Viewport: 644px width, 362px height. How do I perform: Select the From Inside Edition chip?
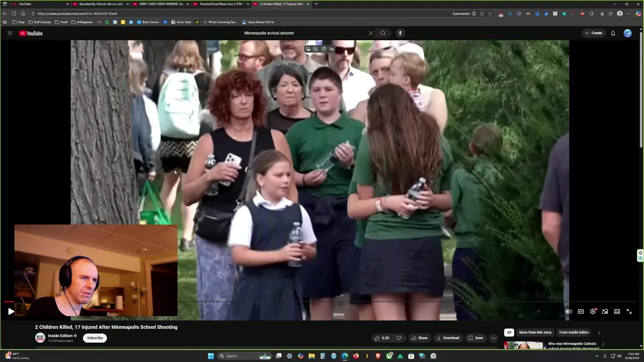[574, 332]
